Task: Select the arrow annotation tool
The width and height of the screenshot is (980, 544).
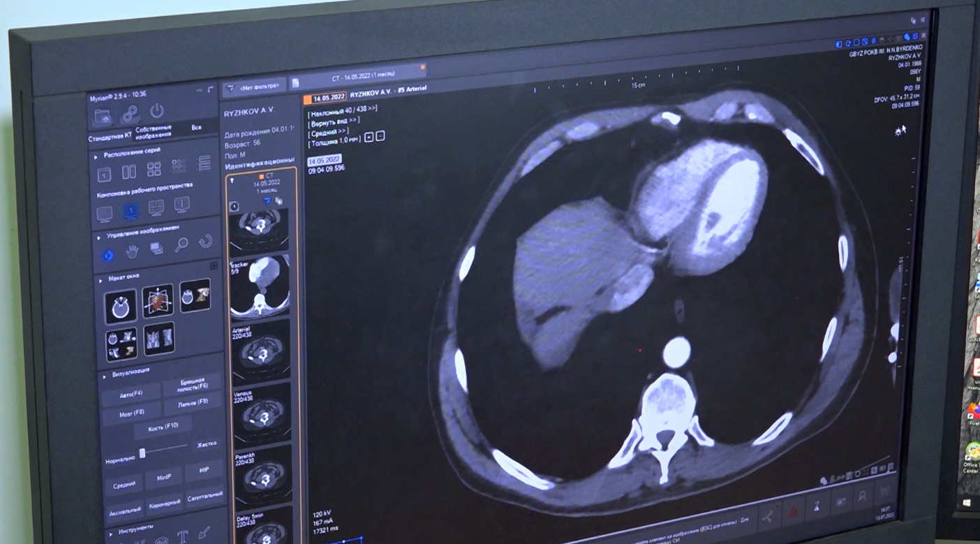Action: (x=205, y=533)
